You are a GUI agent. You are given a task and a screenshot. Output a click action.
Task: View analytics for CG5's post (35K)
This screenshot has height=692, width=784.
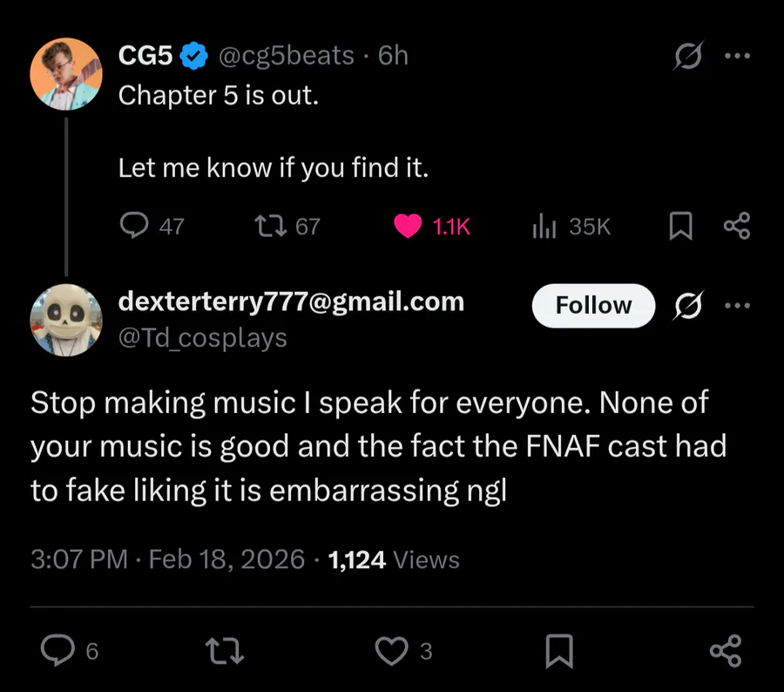tap(544, 227)
